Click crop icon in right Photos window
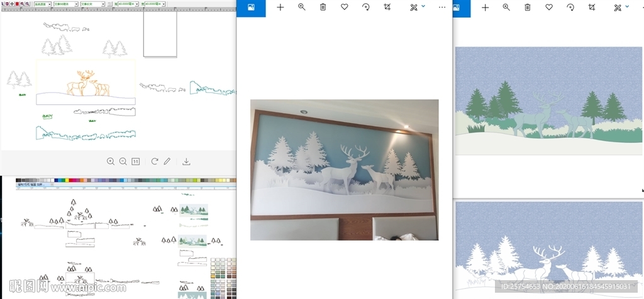 coord(592,8)
